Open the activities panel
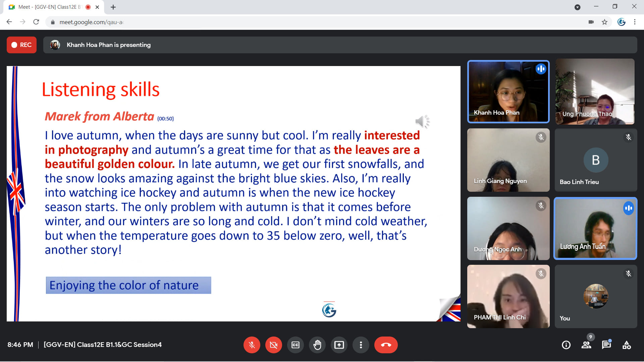The width and height of the screenshot is (644, 362). click(627, 345)
